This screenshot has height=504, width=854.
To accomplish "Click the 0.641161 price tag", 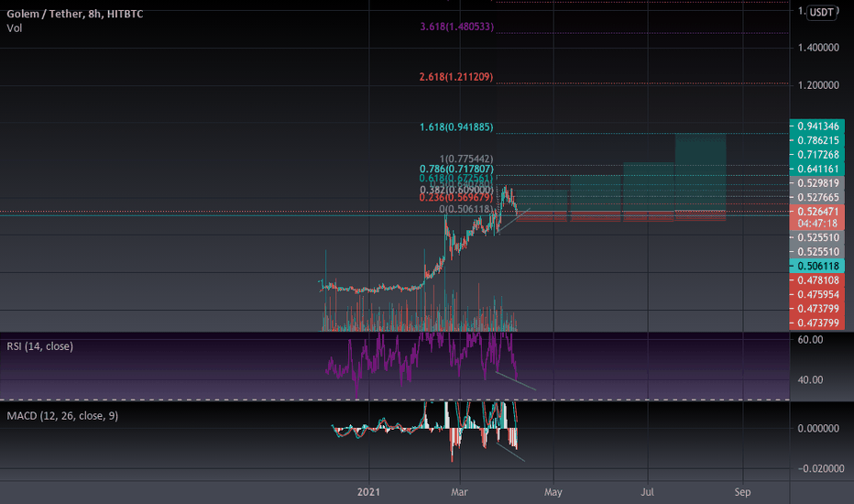I will tap(817, 169).
